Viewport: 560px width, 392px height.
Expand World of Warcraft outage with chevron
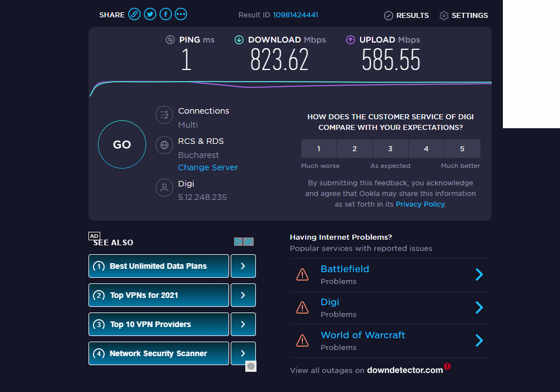[479, 340]
